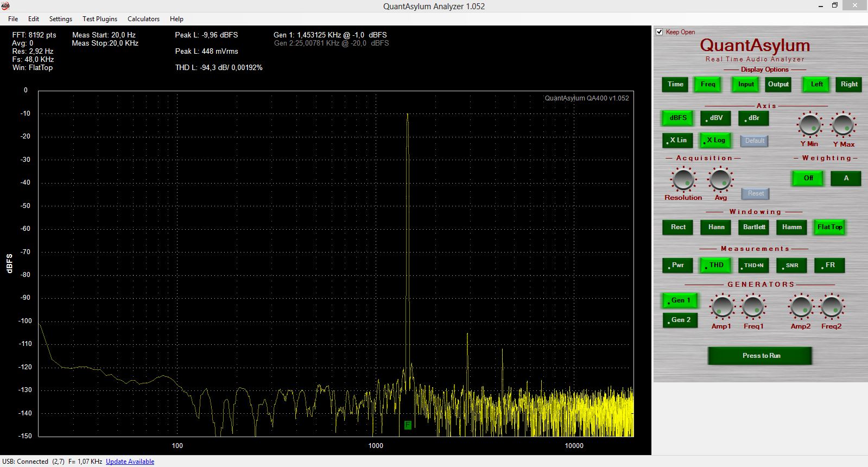The width and height of the screenshot is (868, 467).
Task: Click the Y Max knob
Action: coord(843,125)
